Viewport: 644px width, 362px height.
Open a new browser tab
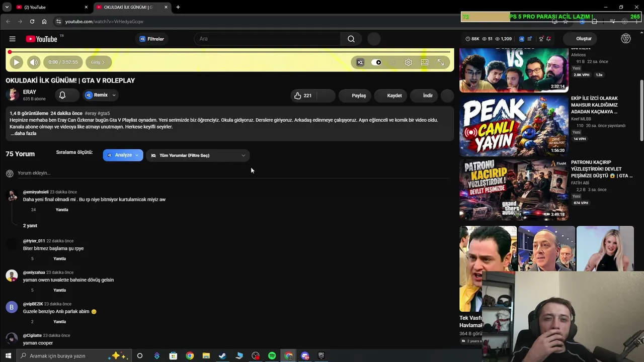click(x=178, y=7)
